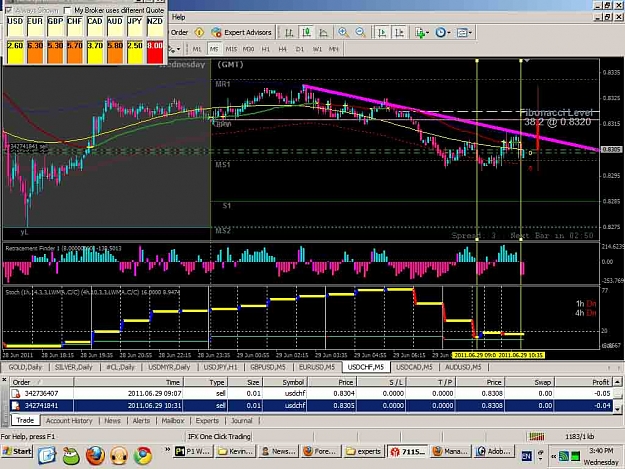Click the connection status bars icon

coord(537,437)
